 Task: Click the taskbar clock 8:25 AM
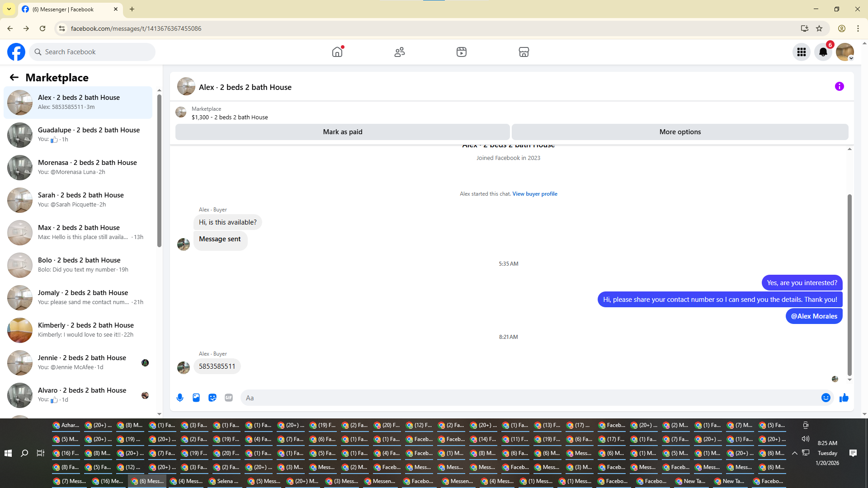(827, 443)
